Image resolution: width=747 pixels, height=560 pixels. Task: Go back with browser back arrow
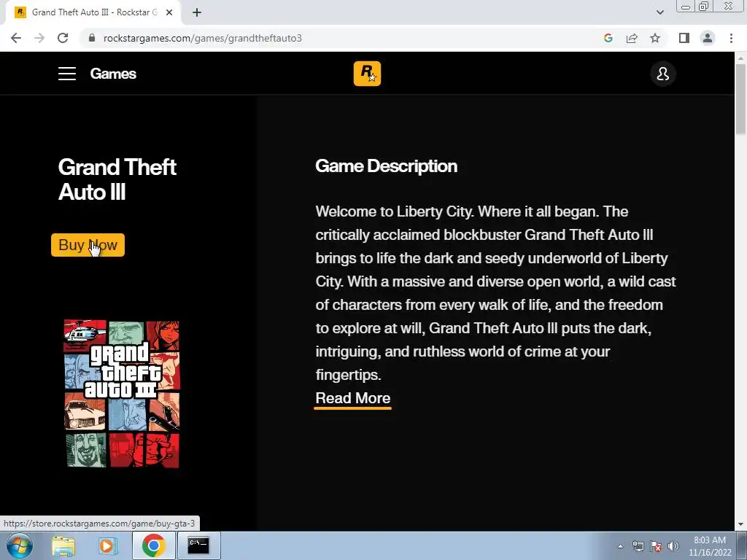pos(16,38)
